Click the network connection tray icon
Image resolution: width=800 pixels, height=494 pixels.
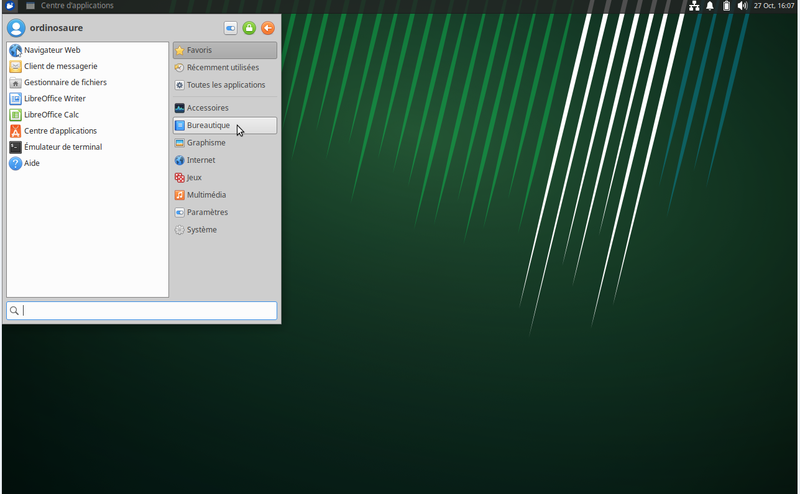pyautogui.click(x=694, y=6)
